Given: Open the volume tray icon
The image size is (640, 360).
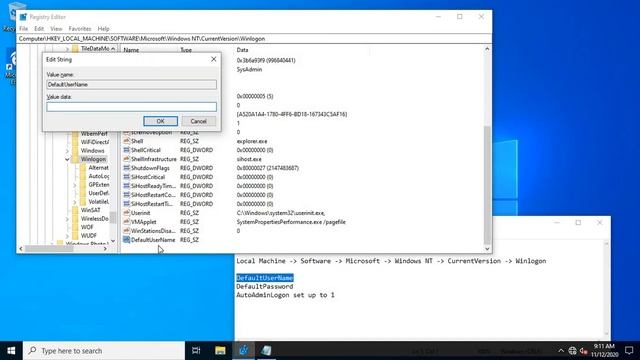Looking at the screenshot, I should [x=583, y=351].
